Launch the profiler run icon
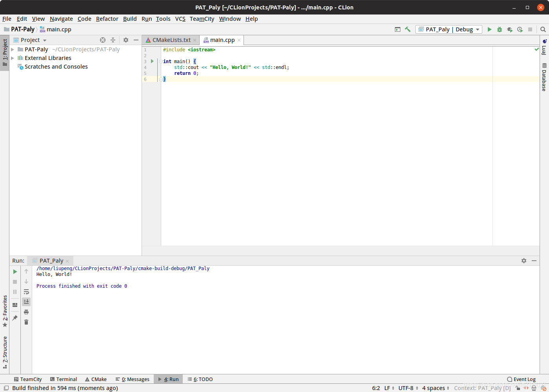 click(x=520, y=29)
